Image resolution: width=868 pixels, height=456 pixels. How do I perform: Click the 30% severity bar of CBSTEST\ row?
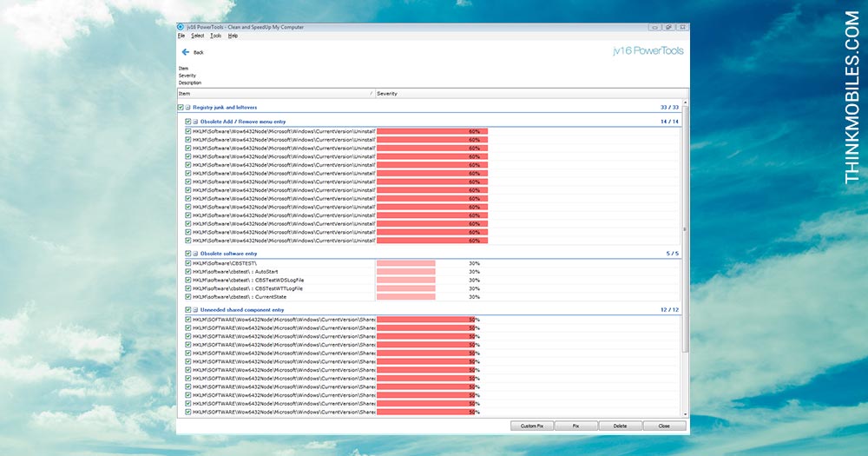(405, 263)
